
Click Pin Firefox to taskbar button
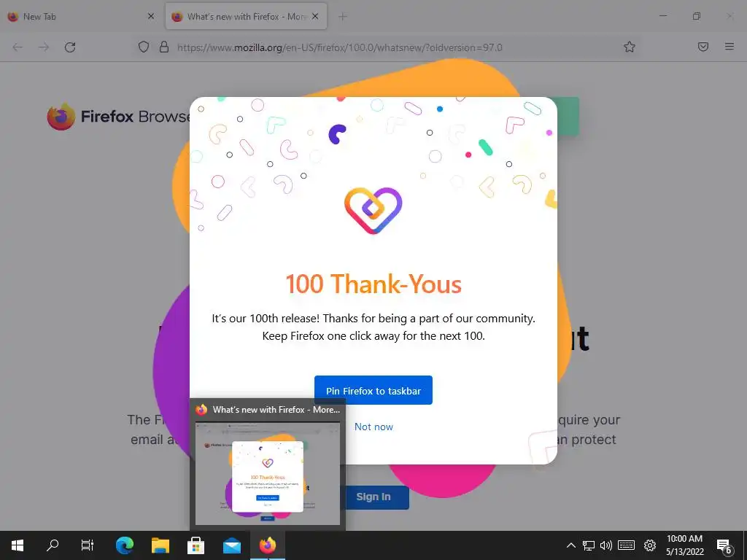click(373, 391)
